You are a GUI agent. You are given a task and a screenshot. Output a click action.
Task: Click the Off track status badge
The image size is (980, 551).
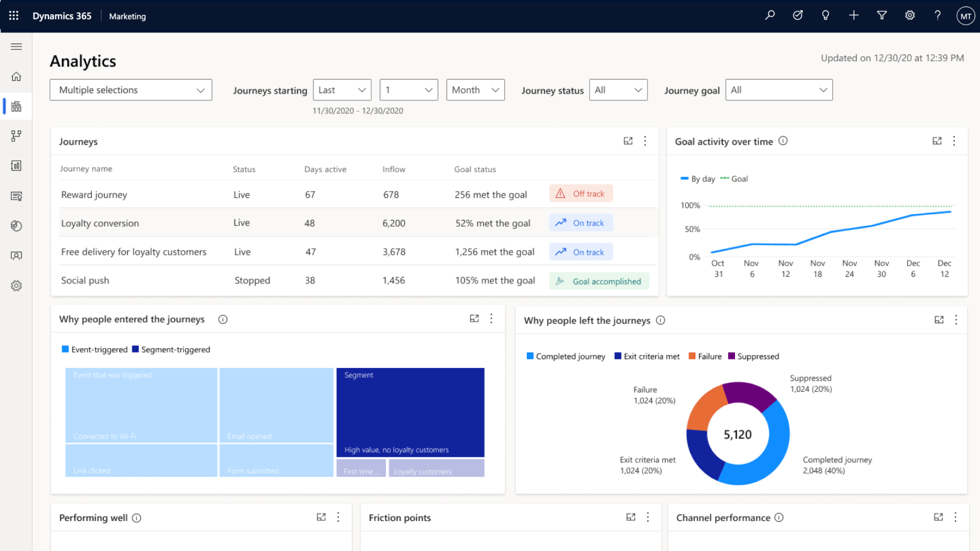pos(581,193)
